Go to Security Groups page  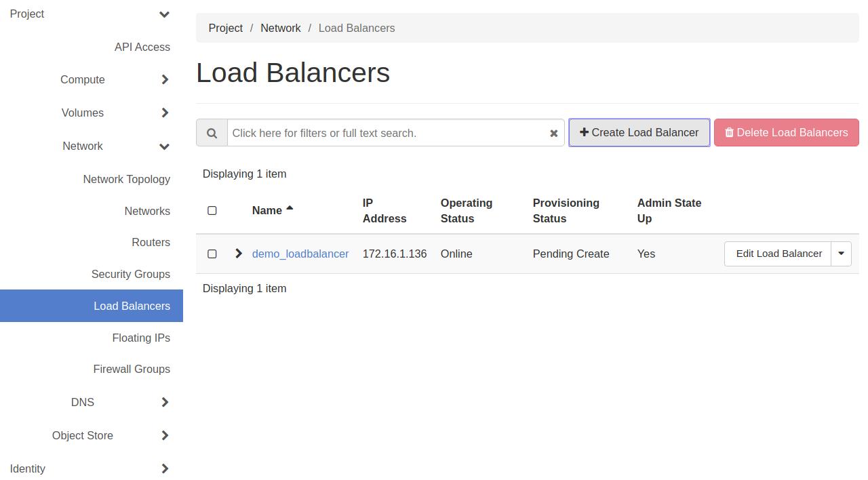131,274
